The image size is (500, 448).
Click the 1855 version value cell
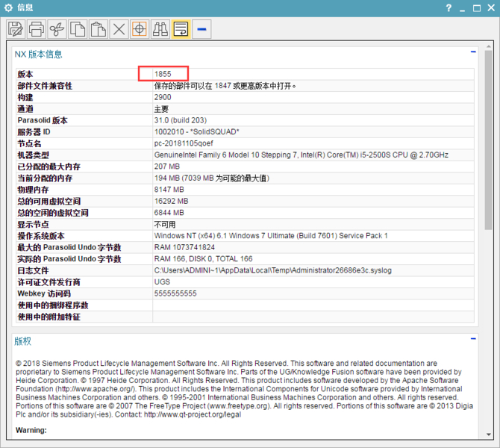pyautogui.click(x=163, y=74)
